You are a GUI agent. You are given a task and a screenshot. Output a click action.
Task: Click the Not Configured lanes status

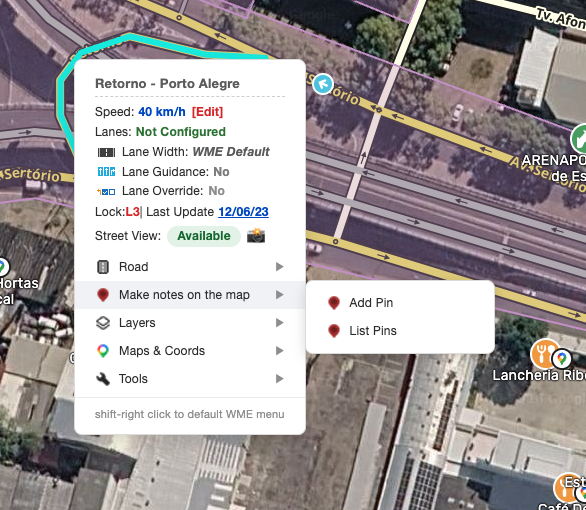(x=181, y=132)
